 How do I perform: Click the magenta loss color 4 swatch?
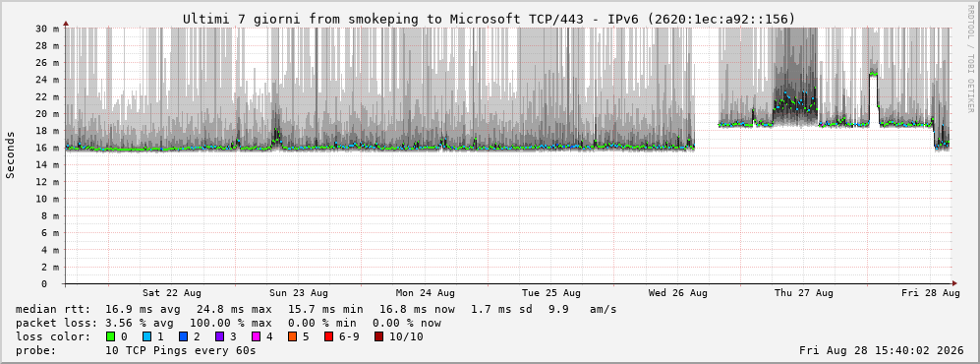point(258,337)
